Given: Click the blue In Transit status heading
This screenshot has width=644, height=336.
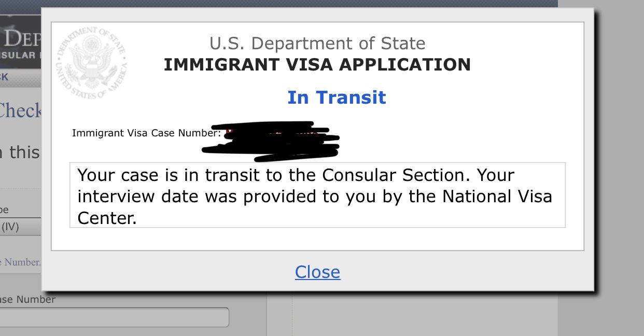Looking at the screenshot, I should pyautogui.click(x=337, y=97).
